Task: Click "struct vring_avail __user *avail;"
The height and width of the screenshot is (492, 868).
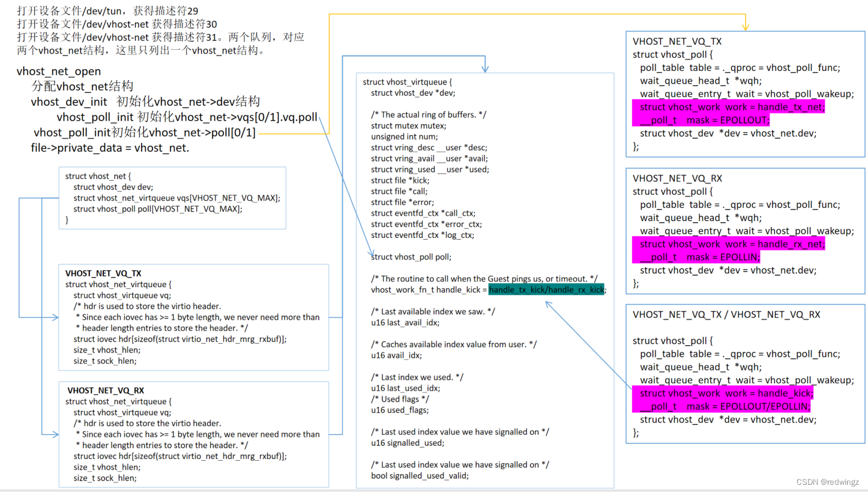Action: point(429,158)
